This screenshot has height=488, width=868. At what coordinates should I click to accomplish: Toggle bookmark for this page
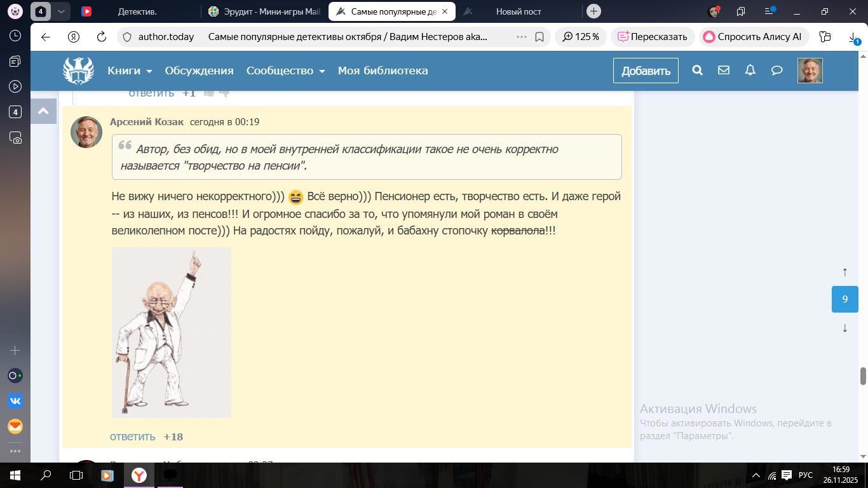tap(539, 37)
